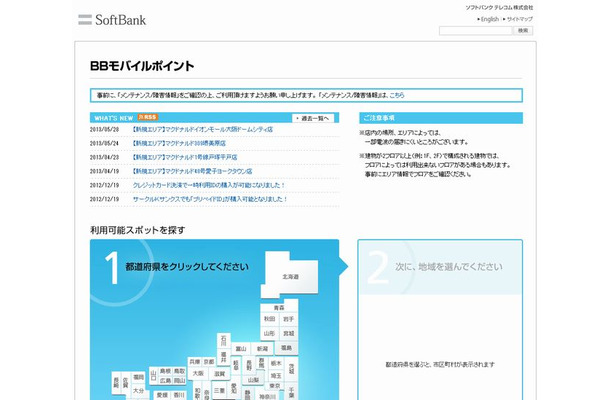Follow the こちら maintenance info link
Image resolution: width=610 pixels, height=400 pixels.
click(x=397, y=95)
